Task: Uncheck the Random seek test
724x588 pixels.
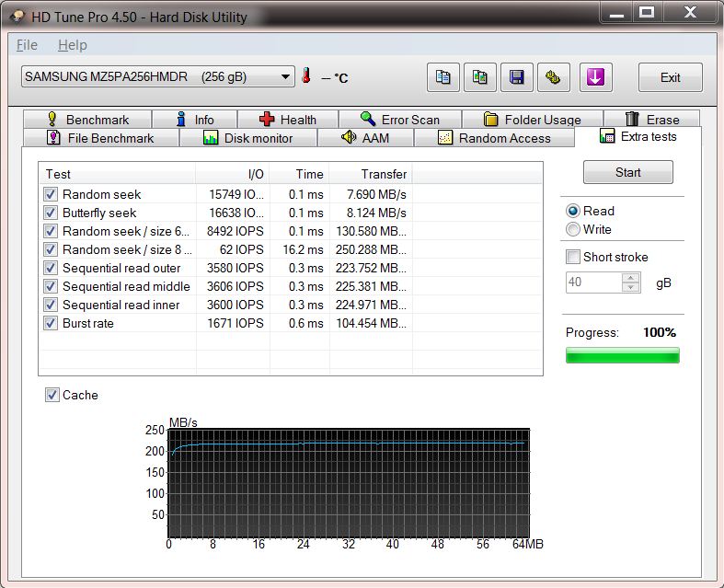Action: 51,194
